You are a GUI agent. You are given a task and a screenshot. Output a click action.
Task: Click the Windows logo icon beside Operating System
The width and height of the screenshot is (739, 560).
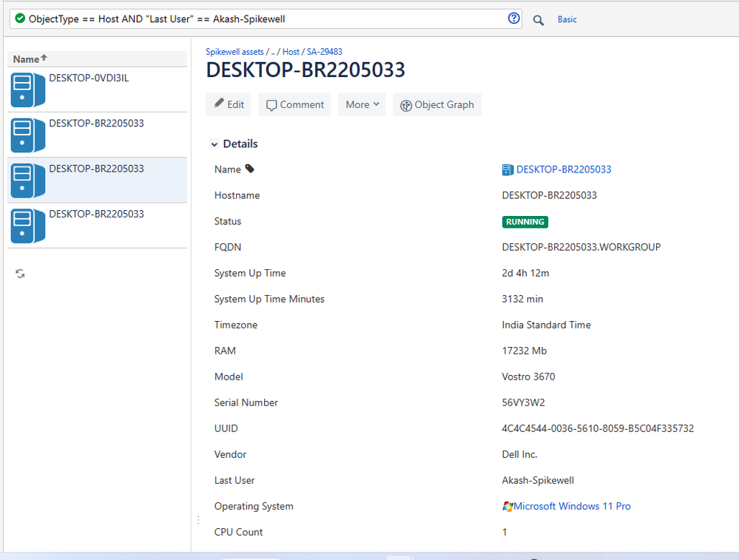point(507,506)
